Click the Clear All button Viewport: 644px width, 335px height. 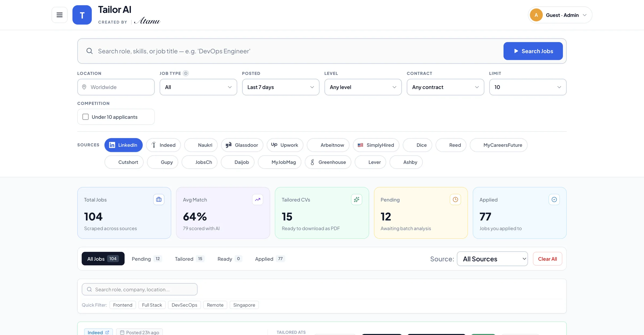click(x=547, y=259)
